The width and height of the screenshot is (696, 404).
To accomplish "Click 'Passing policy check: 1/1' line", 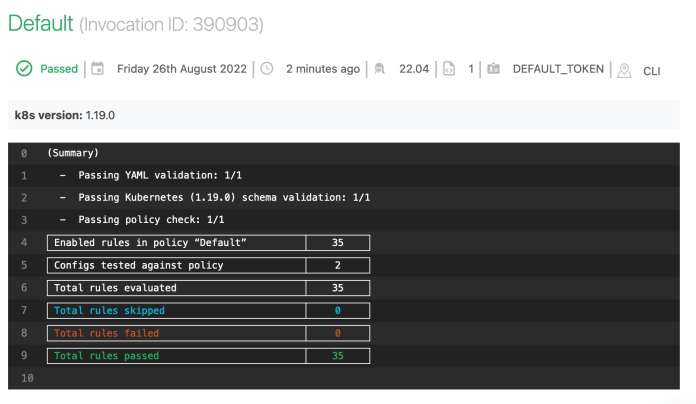I will [x=151, y=220].
